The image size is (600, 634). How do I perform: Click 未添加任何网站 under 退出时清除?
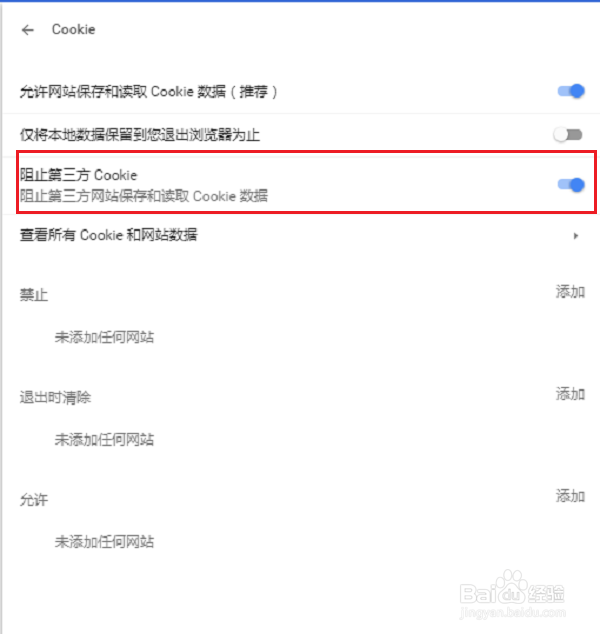104,439
